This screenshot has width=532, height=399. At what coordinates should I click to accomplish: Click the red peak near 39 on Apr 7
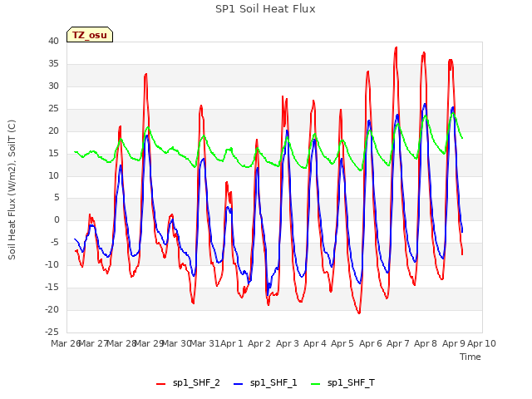coord(396,48)
